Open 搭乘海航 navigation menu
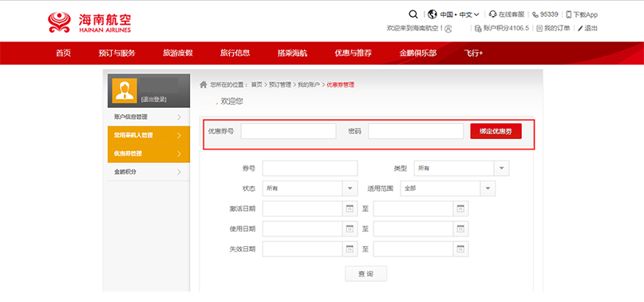The height and width of the screenshot is (302, 644). click(292, 53)
